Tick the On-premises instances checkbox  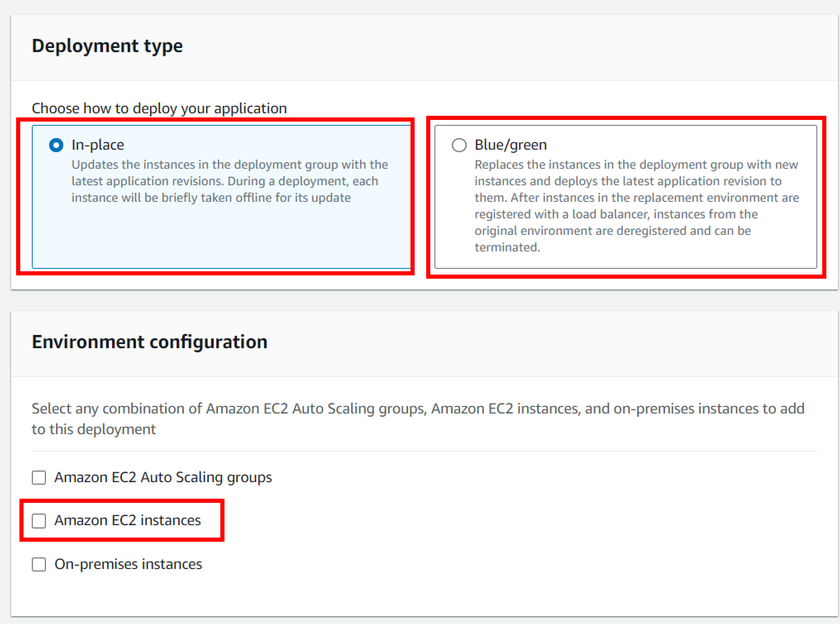coord(39,564)
